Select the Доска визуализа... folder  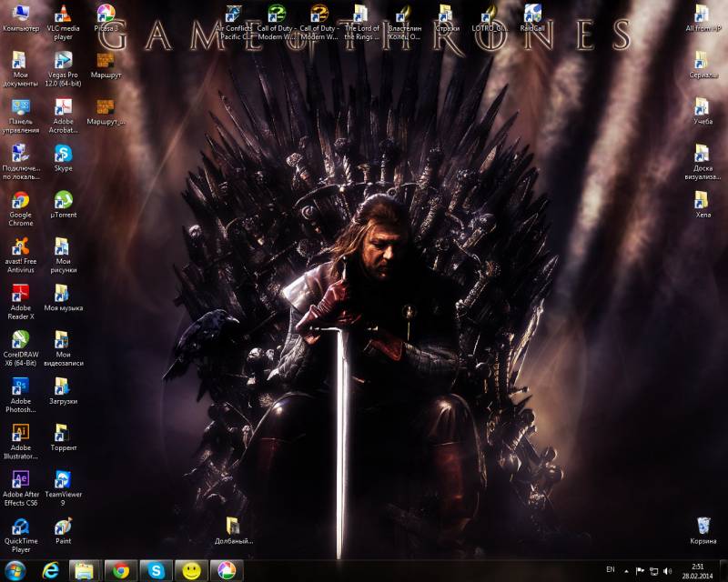pos(703,162)
